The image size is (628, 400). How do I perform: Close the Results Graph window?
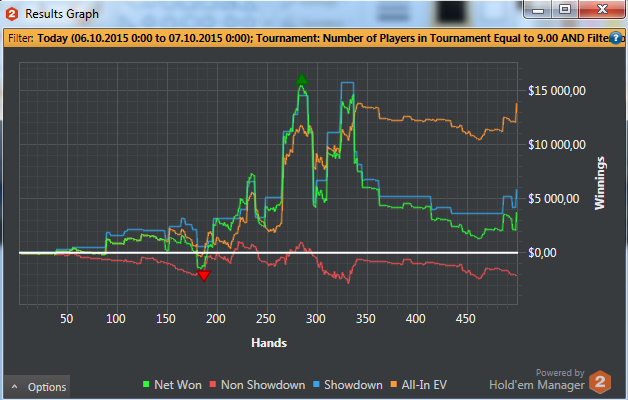tap(602, 10)
